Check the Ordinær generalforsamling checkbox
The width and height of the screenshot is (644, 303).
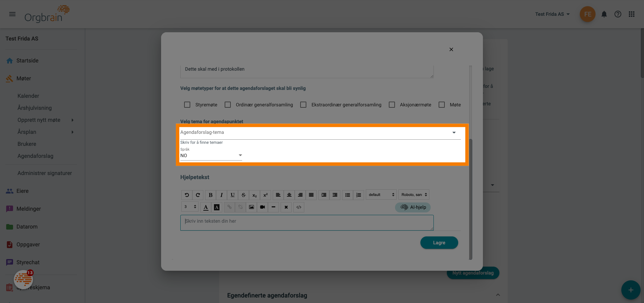click(x=228, y=105)
